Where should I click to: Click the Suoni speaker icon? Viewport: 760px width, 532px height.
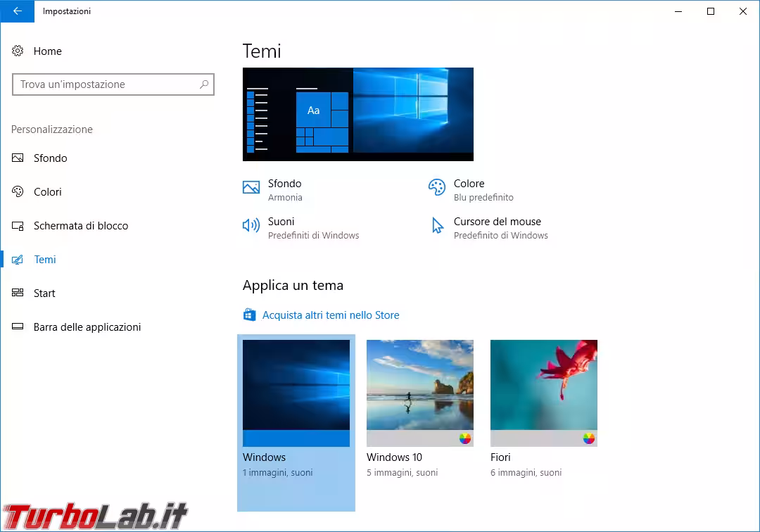pos(251,226)
